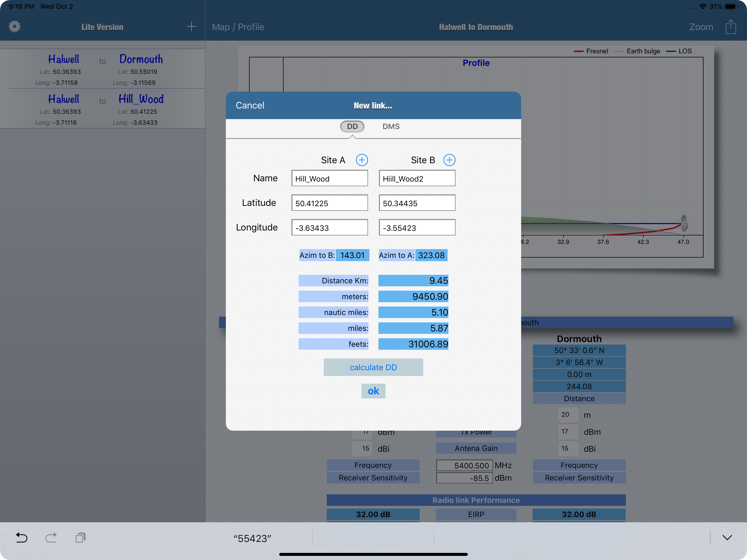This screenshot has width=747, height=560.
Task: Tap Radio link Performance header
Action: pyautogui.click(x=476, y=500)
